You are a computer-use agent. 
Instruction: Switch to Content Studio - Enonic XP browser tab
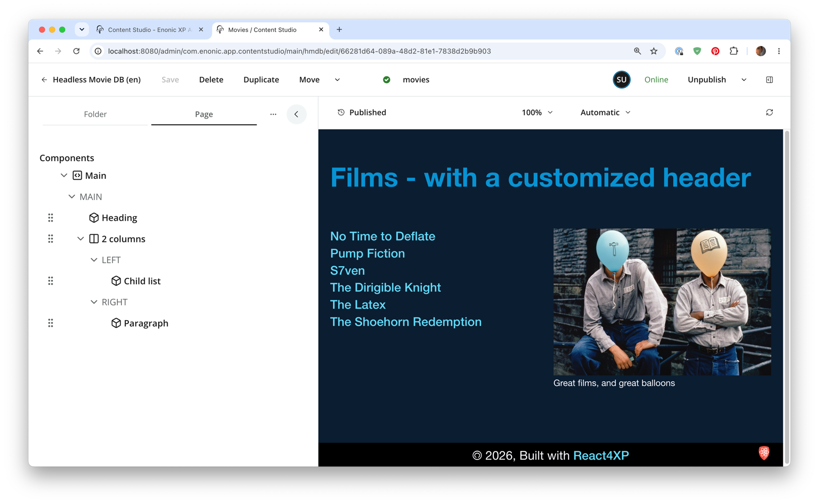point(149,30)
